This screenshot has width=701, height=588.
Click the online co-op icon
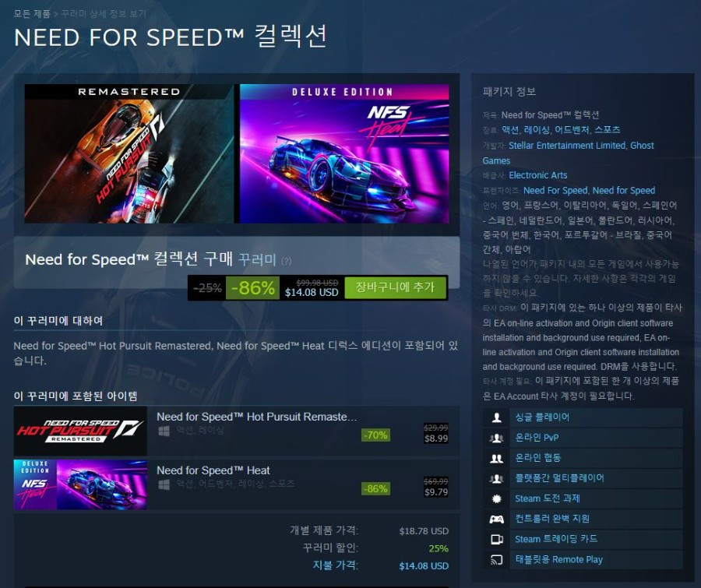click(496, 458)
